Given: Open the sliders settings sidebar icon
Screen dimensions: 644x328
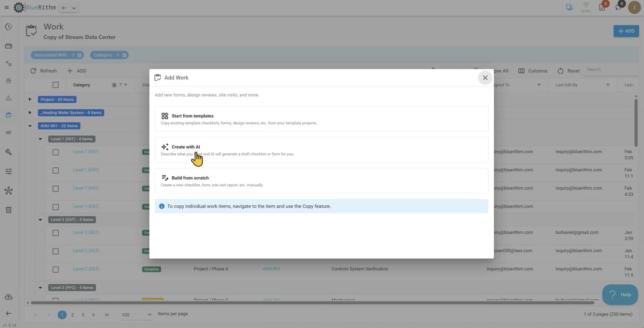Looking at the screenshot, I should pyautogui.click(x=9, y=172).
